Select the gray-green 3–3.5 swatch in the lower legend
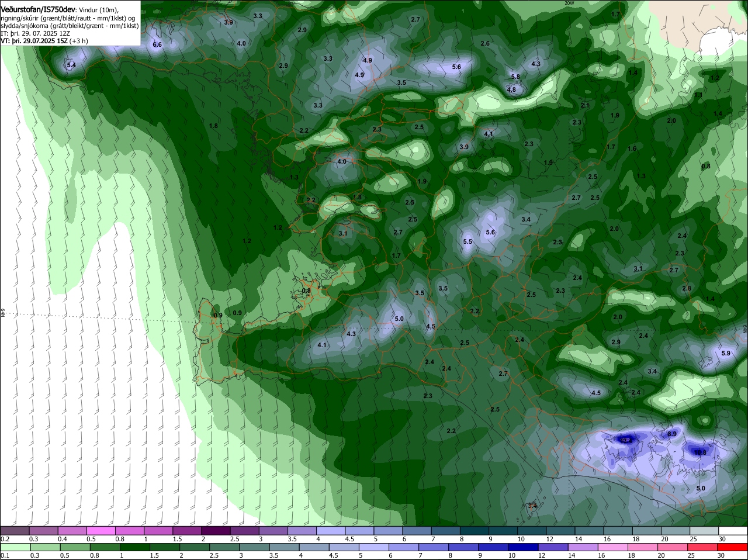Image resolution: width=748 pixels, height=560 pixels. pos(255,548)
